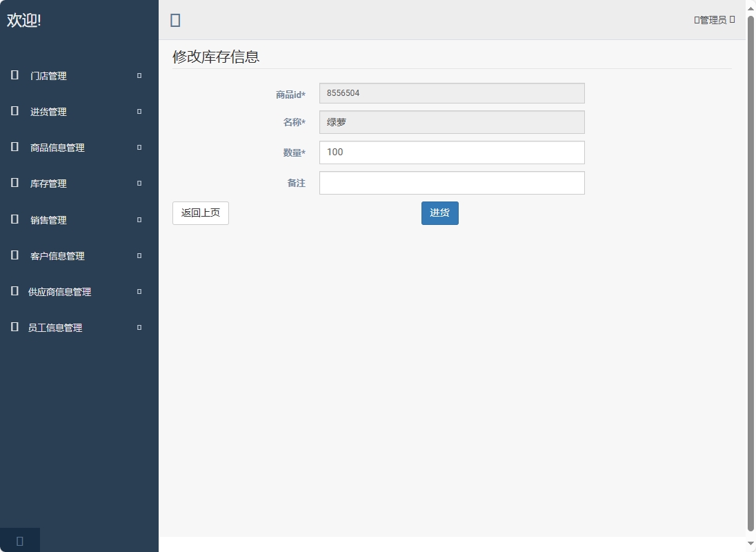Open the 管理员 dropdown caret
The width and height of the screenshot is (756, 552).
point(733,19)
